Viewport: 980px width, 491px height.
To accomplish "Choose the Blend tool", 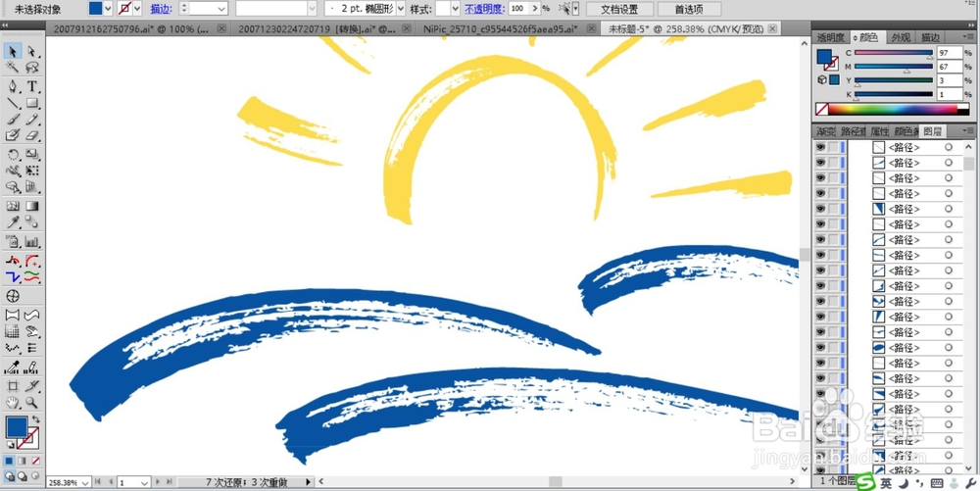I will [x=32, y=222].
